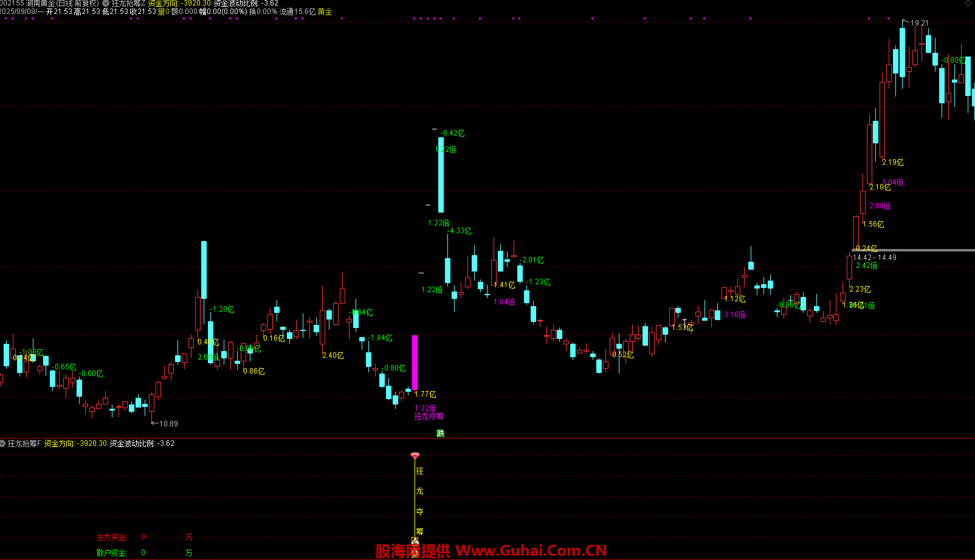This screenshot has width=975, height=560.
Task: Click the 换0.00% turnover value
Action: (x=263, y=12)
